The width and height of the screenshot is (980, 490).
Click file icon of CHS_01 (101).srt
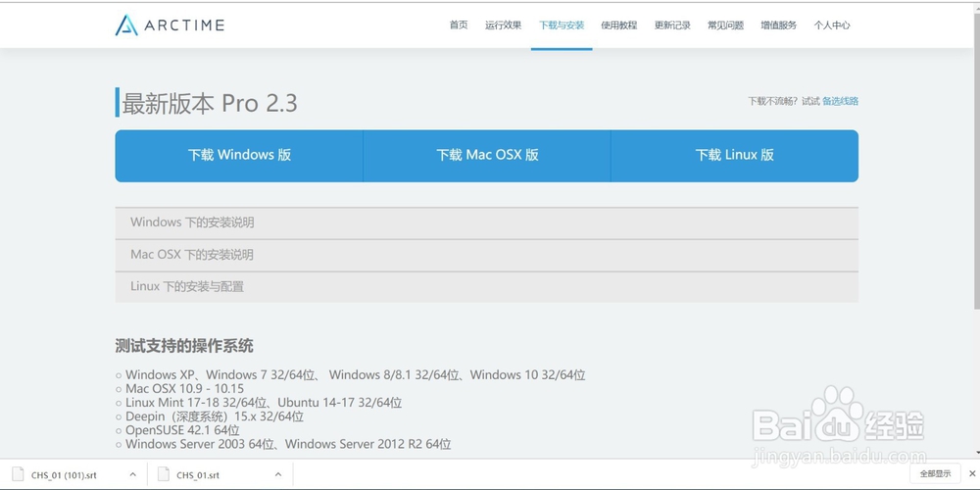tap(18, 474)
